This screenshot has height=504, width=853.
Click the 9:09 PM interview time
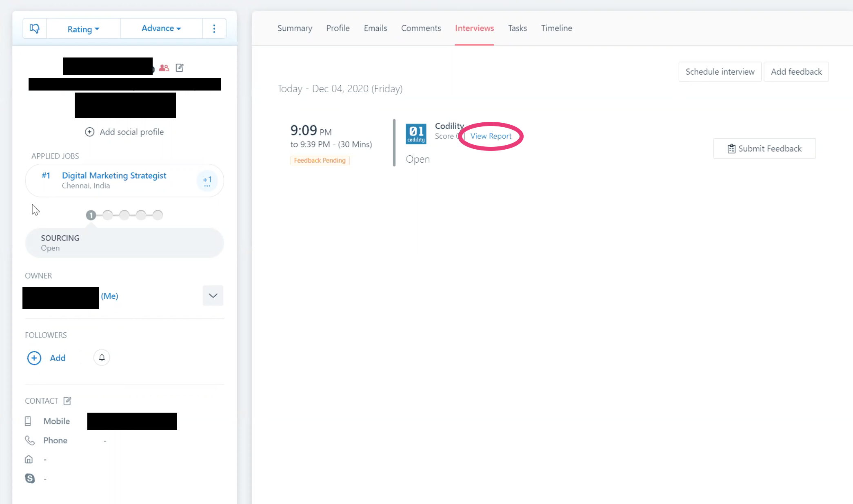[x=311, y=130]
